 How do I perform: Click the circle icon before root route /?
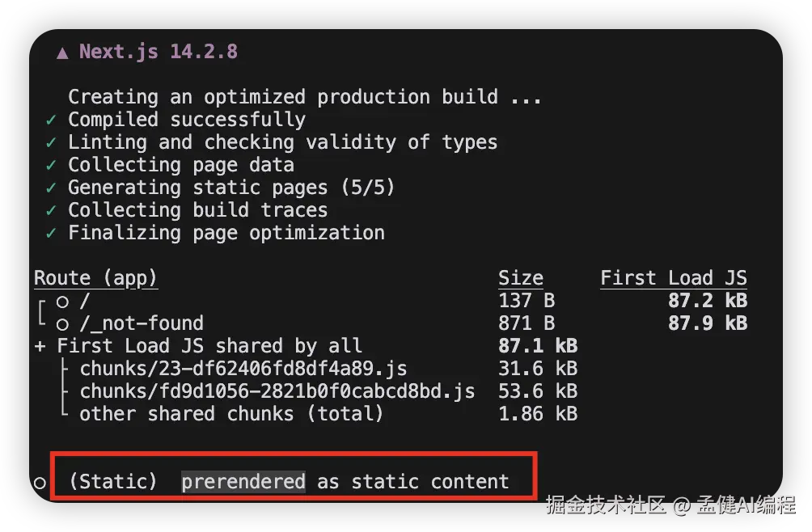click(62, 302)
